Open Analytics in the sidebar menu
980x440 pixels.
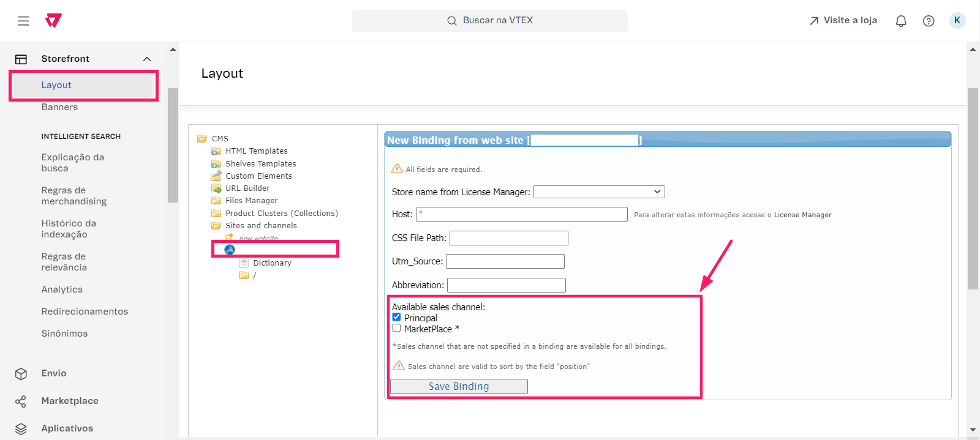(62, 289)
